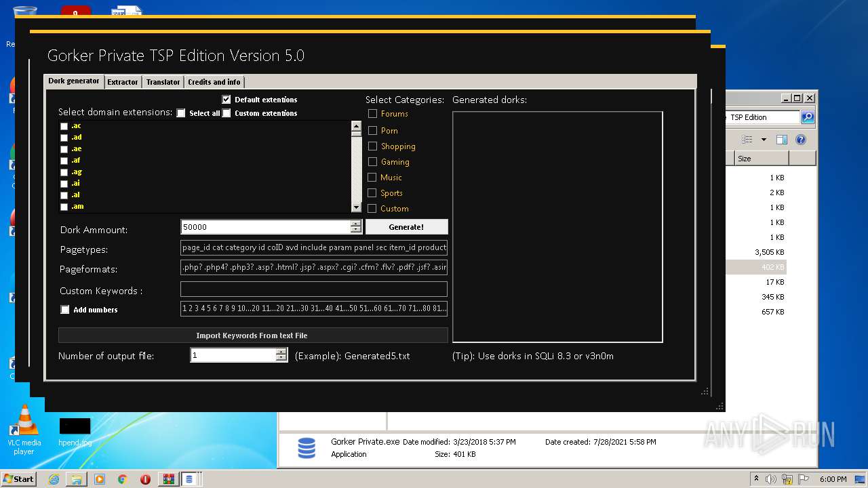868x488 pixels.
Task: Open the volume speaker tray icon
Action: pyautogui.click(x=770, y=479)
